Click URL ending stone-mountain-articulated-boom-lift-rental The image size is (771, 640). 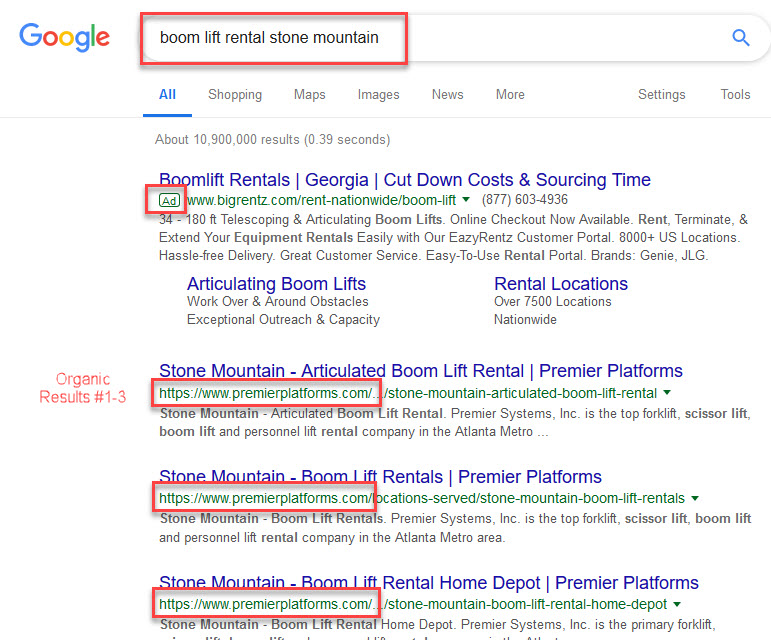(x=408, y=393)
